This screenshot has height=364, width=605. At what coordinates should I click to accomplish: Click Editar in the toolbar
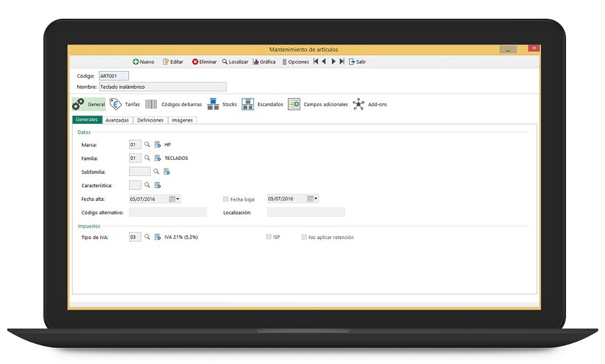tap(173, 62)
